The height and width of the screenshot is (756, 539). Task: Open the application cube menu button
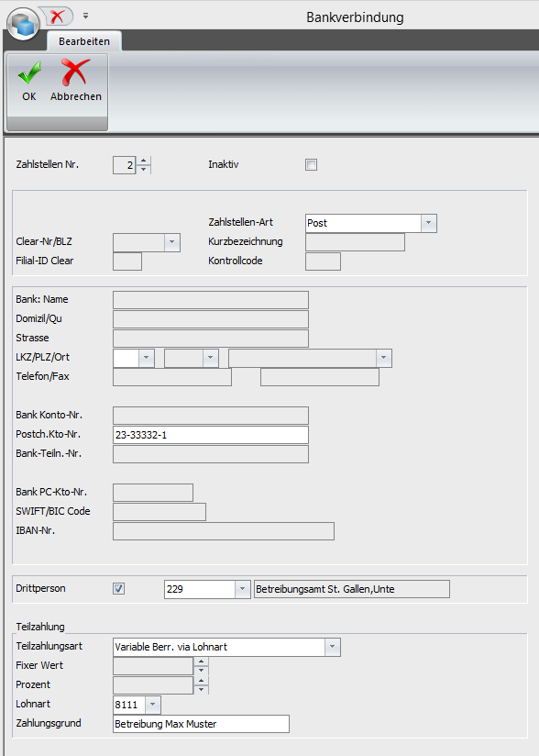point(23,24)
